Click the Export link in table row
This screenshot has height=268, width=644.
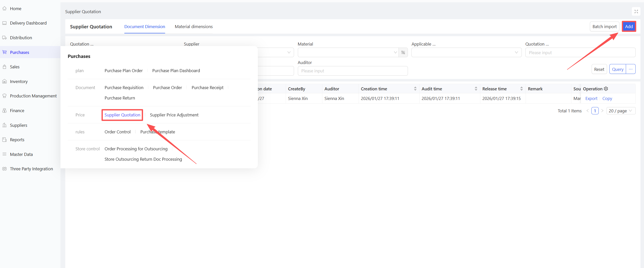[x=591, y=98]
